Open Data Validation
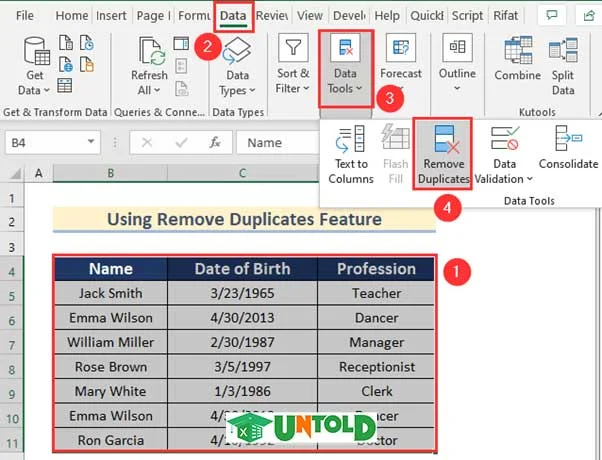Viewport: 602px width, 460px height. coord(504,154)
